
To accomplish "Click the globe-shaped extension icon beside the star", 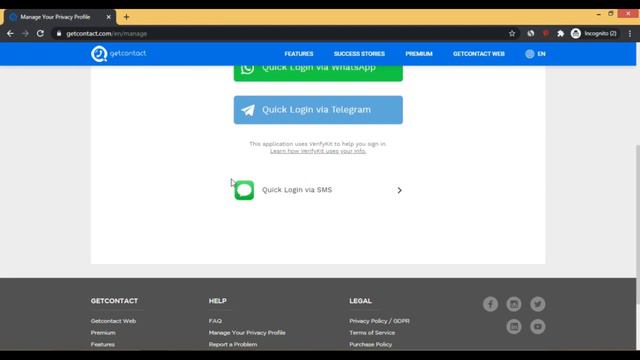I will [x=530, y=33].
